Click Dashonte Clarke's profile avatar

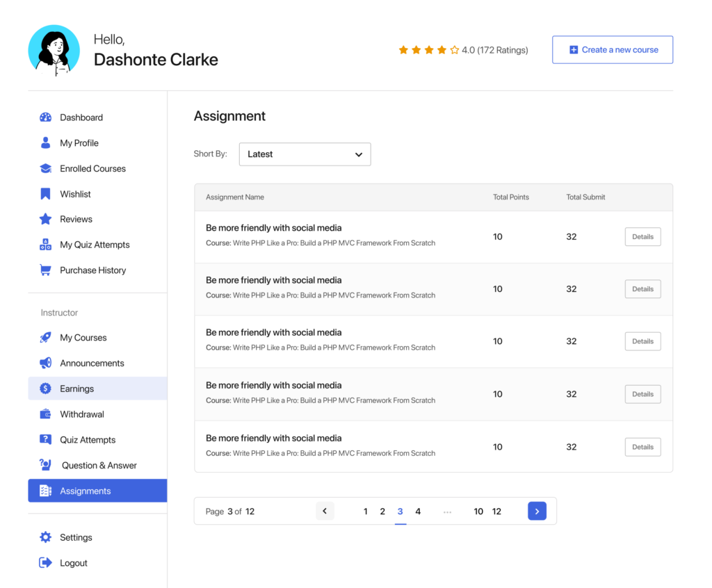point(54,51)
